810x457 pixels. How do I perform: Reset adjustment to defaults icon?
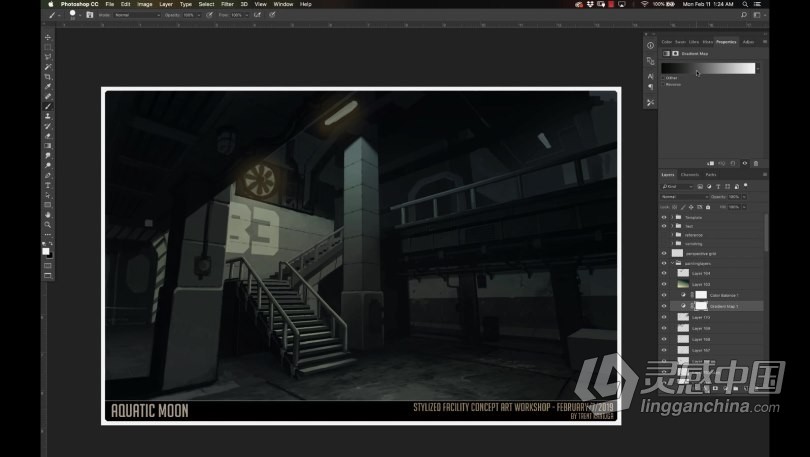pyautogui.click(x=733, y=163)
